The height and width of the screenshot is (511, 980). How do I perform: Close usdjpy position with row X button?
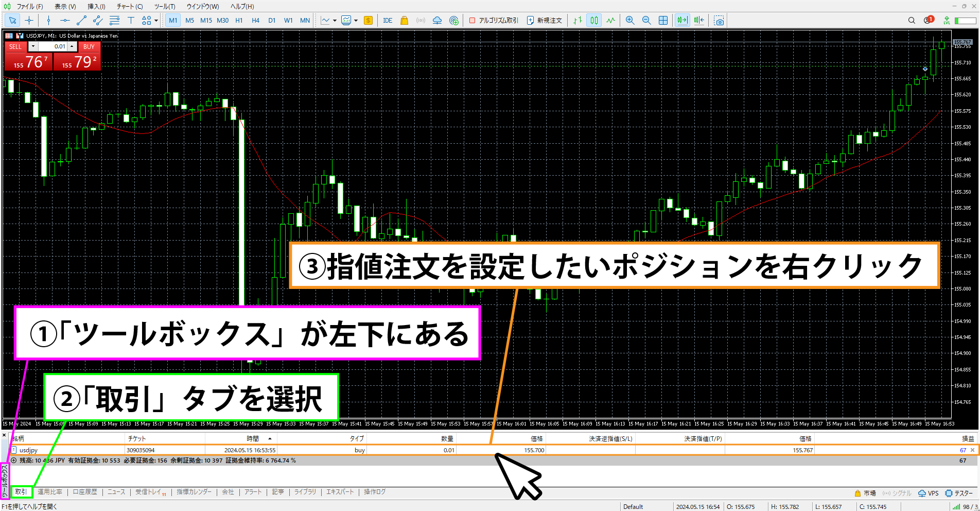(x=972, y=450)
